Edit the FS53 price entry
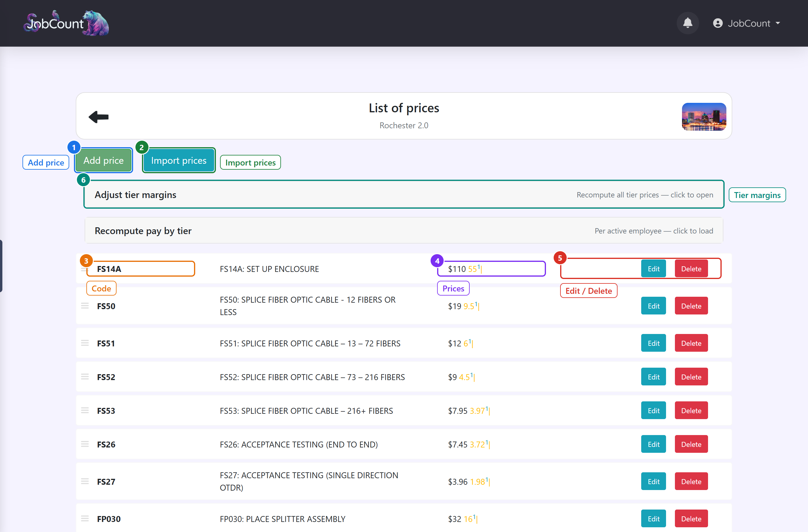Screen dimensions: 808x532 [x=653, y=411]
